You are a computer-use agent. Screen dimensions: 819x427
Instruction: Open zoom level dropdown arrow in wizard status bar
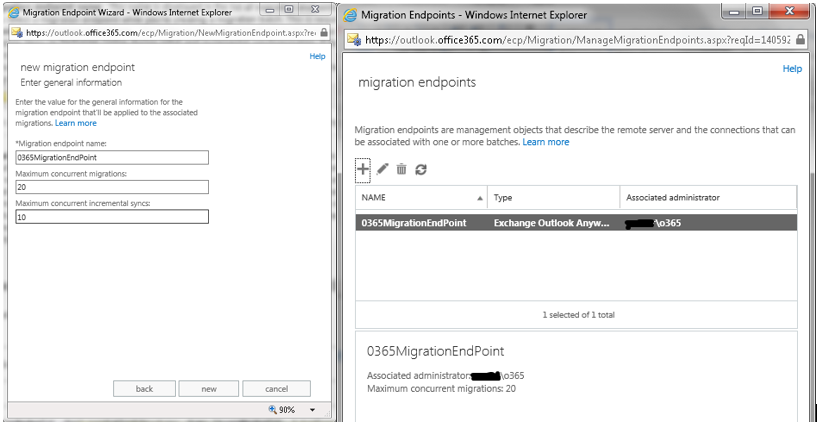coord(312,410)
